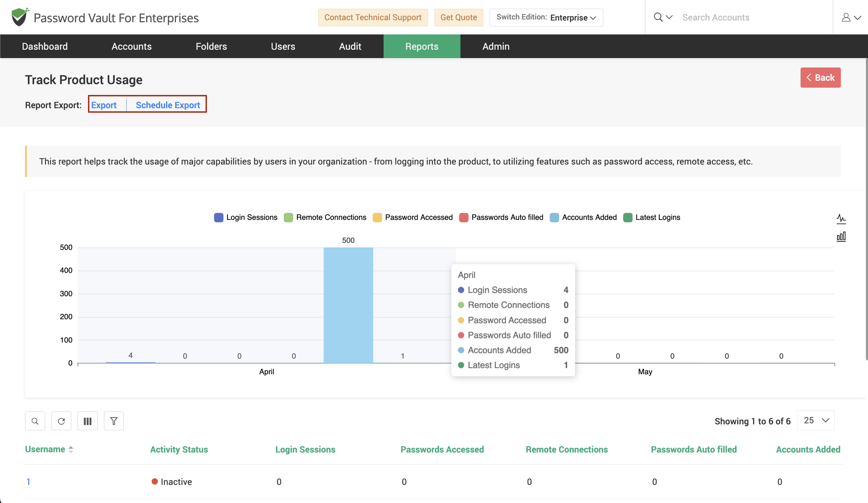Click the Track Product Usage heading
Viewport: 868px width, 503px height.
point(84,80)
